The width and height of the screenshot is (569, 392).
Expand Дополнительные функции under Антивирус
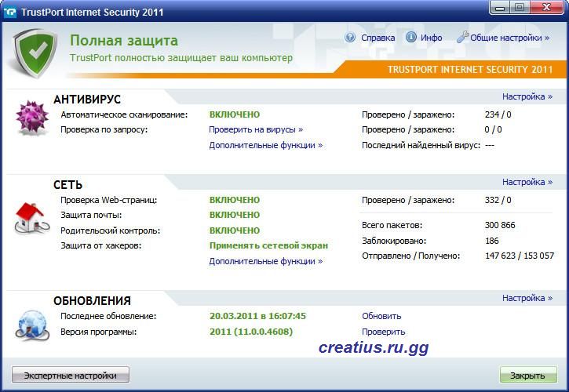[x=265, y=145]
